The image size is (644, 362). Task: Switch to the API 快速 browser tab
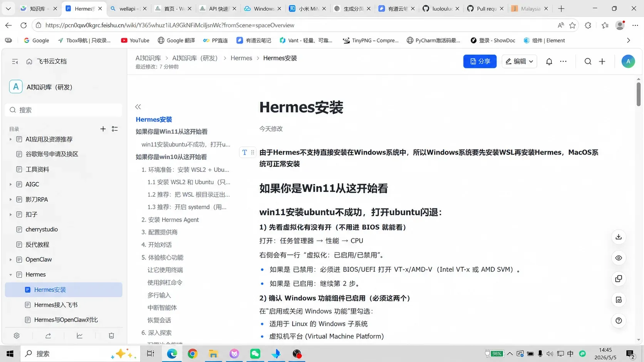[218, 8]
